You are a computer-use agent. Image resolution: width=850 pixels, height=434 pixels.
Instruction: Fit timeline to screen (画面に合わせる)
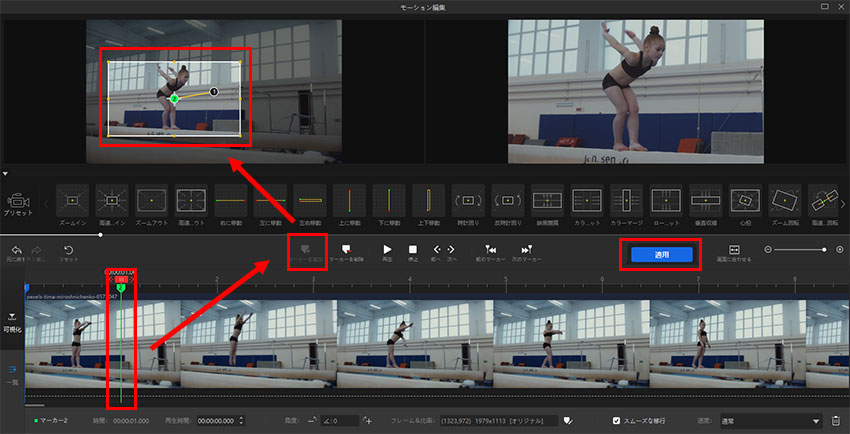pos(734,249)
